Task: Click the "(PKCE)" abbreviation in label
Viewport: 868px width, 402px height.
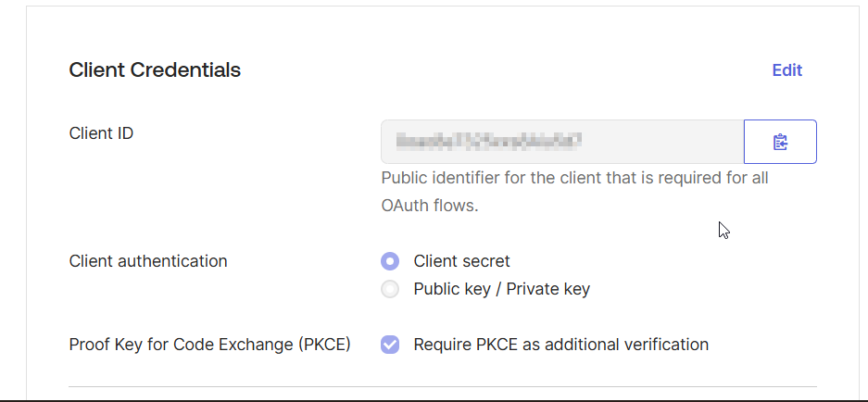Action: (x=324, y=345)
